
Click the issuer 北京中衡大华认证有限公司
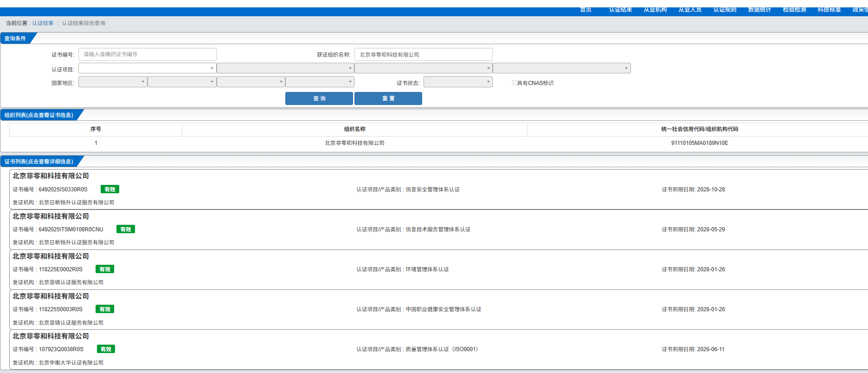point(71,363)
